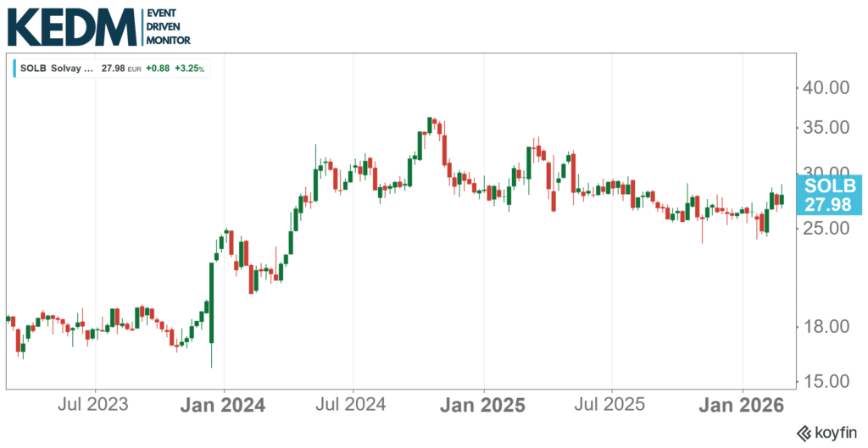The width and height of the screenshot is (868, 448).
Task: Select the Jan 2025 time axis label
Action: (x=485, y=405)
